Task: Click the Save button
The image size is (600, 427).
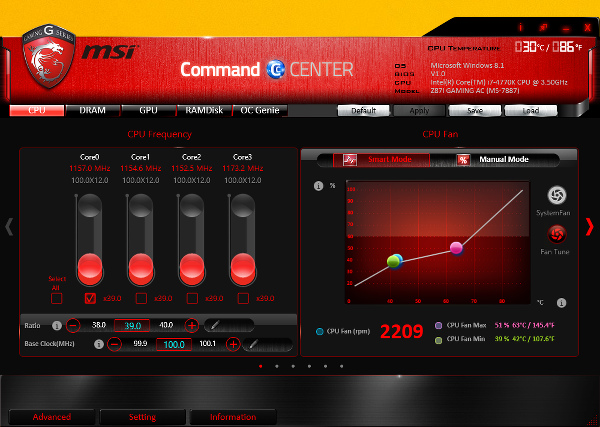Action: (475, 111)
